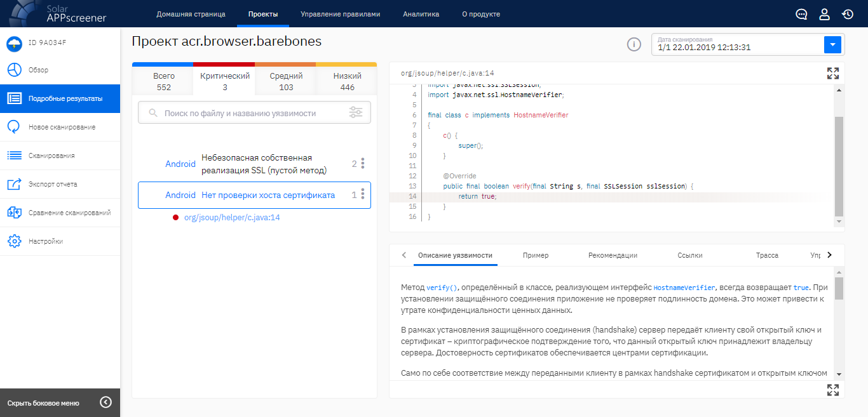Open options menu for SSL implementation vulnerability
868x417 pixels.
click(363, 164)
